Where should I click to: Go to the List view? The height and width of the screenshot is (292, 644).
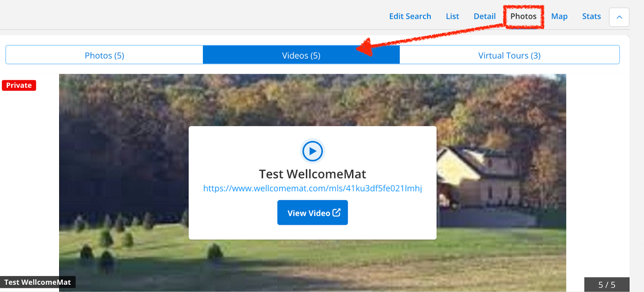(452, 17)
